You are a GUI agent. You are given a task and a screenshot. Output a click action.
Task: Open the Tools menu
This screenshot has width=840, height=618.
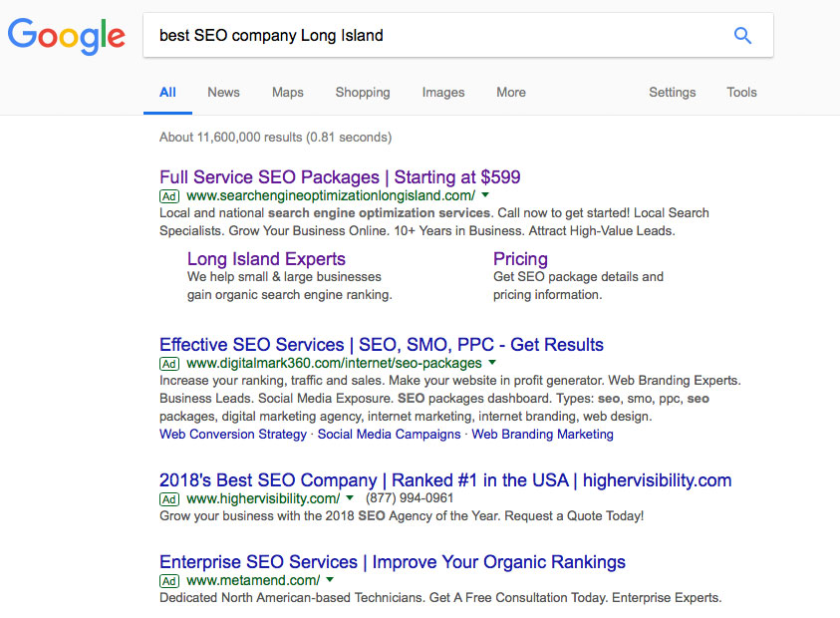[741, 92]
